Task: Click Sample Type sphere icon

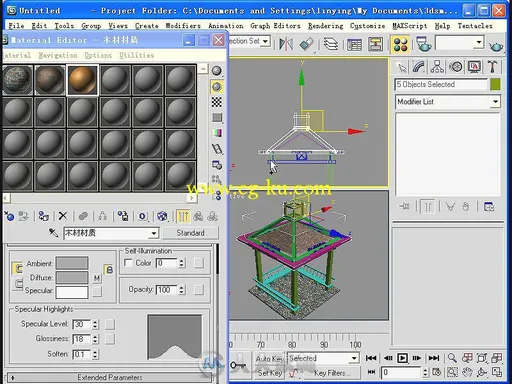Action: [x=217, y=71]
